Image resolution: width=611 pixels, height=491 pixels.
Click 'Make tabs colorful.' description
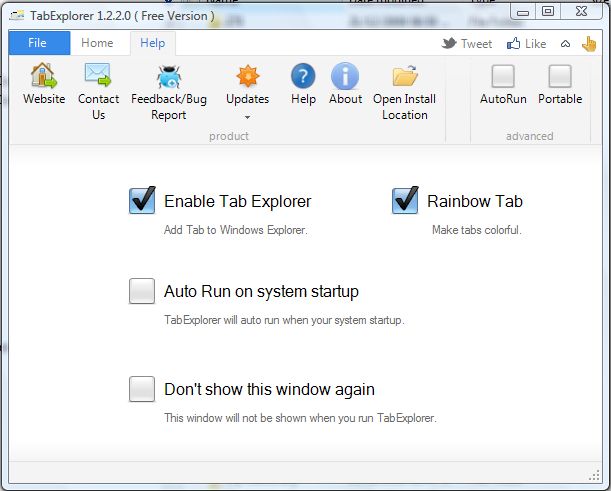click(x=477, y=230)
